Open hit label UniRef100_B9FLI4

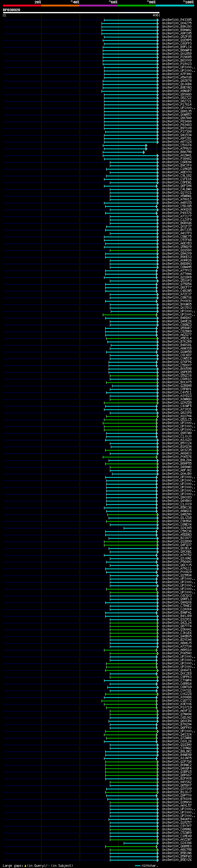177,47
